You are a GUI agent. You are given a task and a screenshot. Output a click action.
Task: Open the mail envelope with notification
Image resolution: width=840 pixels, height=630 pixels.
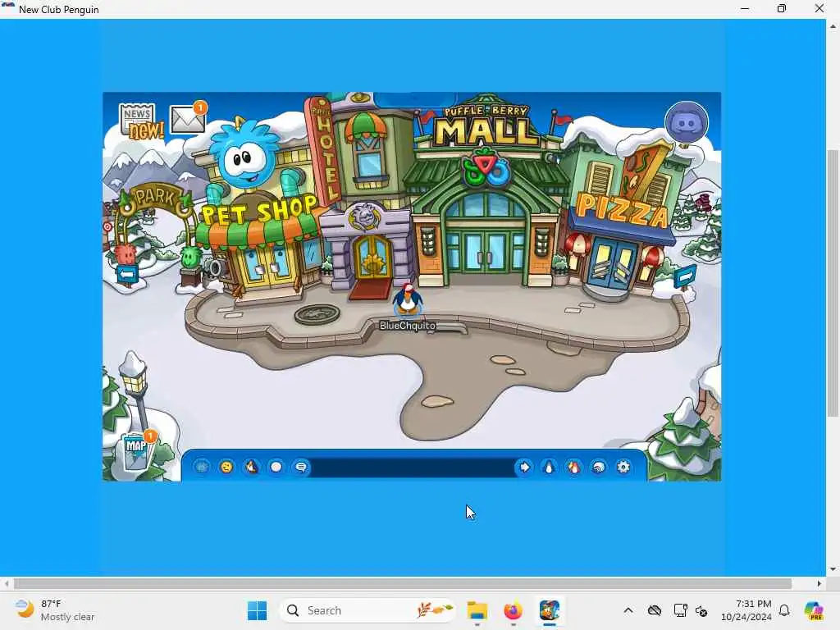pos(189,117)
